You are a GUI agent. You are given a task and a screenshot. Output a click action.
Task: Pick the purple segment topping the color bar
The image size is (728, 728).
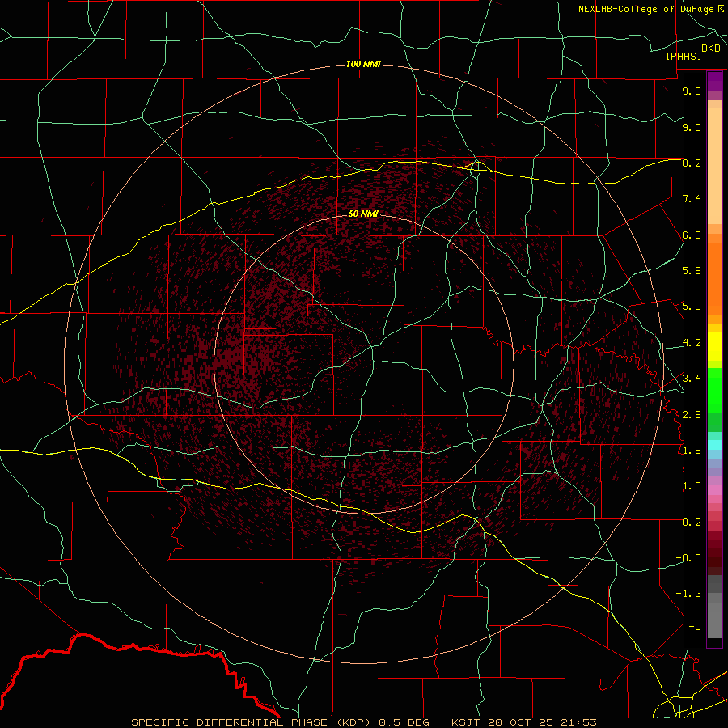click(714, 81)
